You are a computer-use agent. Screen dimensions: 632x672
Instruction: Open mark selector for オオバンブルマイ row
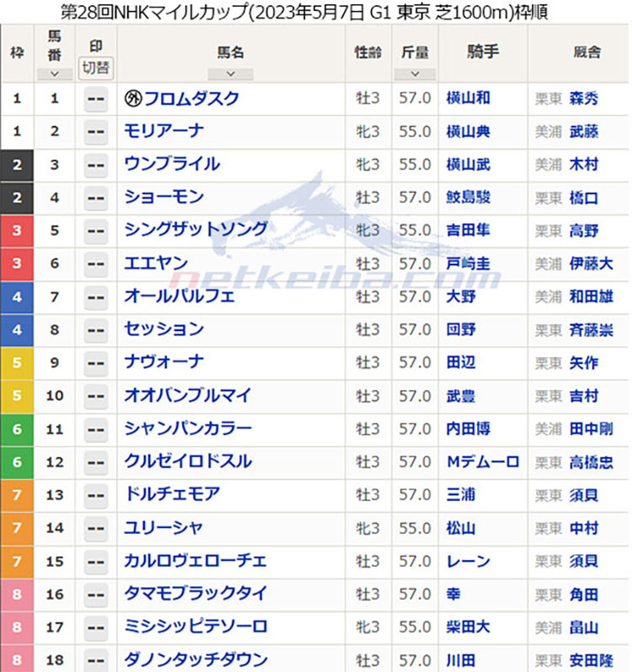(x=95, y=396)
